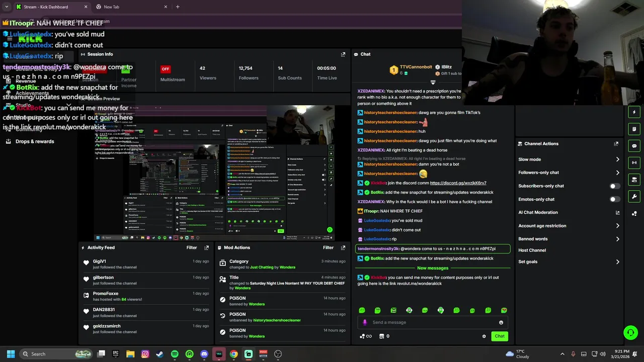The width and height of the screenshot is (644, 362).
Task: Select Host Channel in Channel Actions
Action: pyautogui.click(x=532, y=250)
